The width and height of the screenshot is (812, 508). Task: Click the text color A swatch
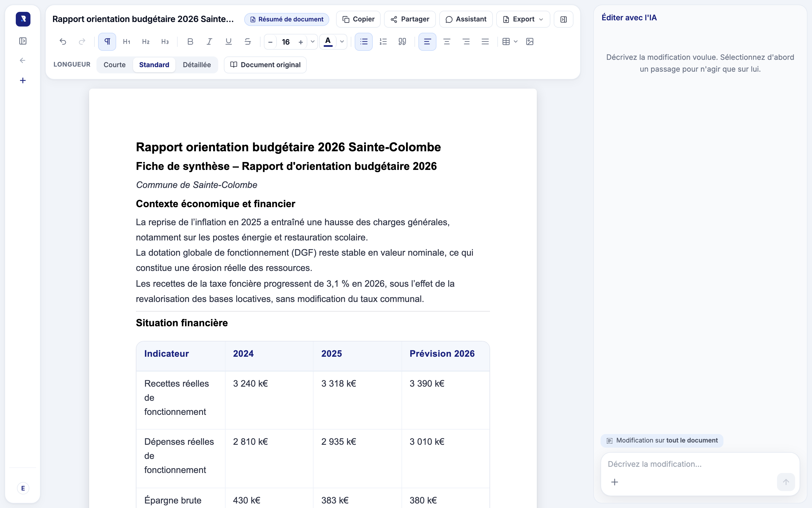coord(328,42)
